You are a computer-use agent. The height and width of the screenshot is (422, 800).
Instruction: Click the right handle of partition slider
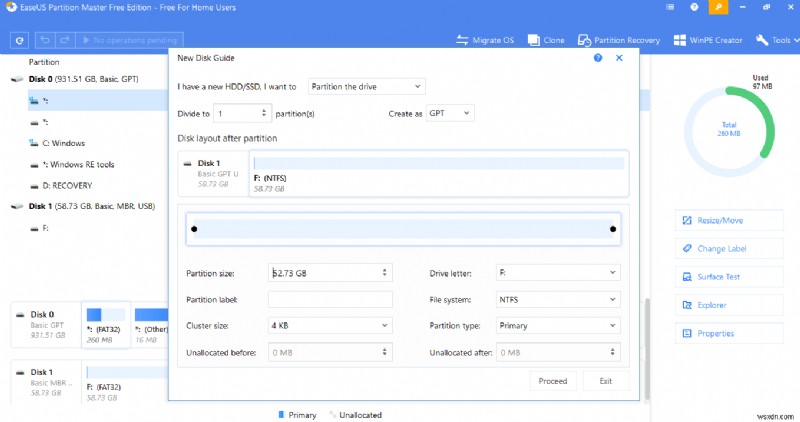click(613, 229)
